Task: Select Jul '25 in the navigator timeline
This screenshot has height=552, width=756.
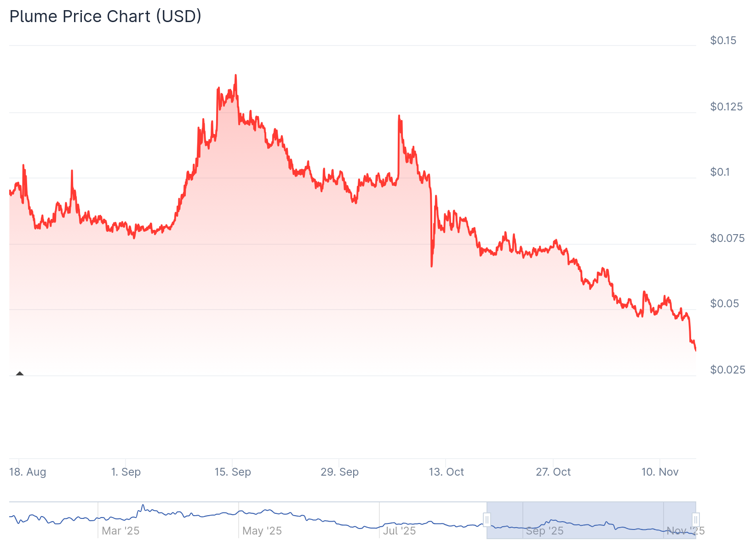Action: [400, 531]
